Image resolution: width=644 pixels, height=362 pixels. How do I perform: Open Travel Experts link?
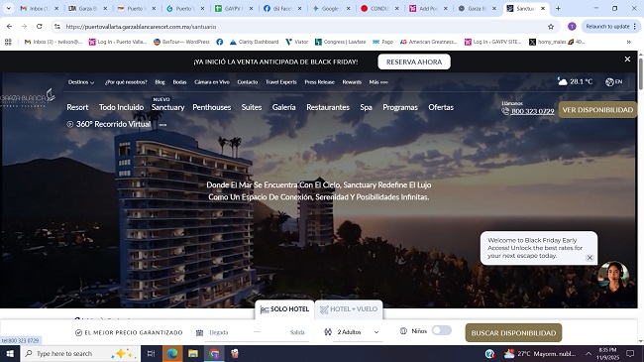(x=281, y=82)
